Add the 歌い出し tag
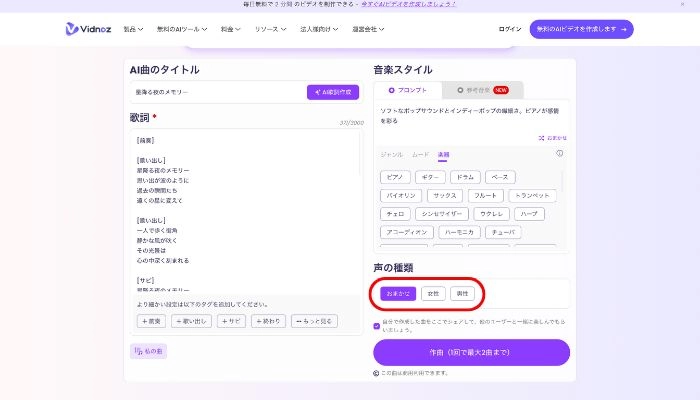The image size is (700, 400). pos(191,321)
